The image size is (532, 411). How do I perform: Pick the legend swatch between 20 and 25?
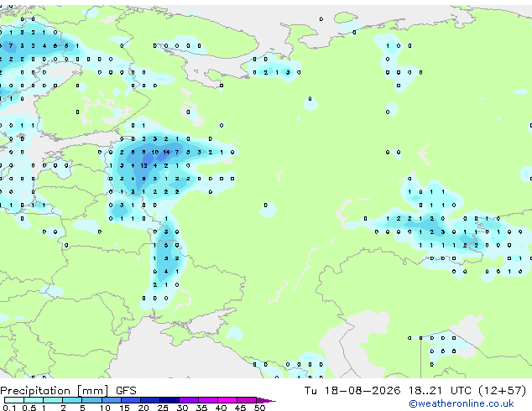point(150,400)
